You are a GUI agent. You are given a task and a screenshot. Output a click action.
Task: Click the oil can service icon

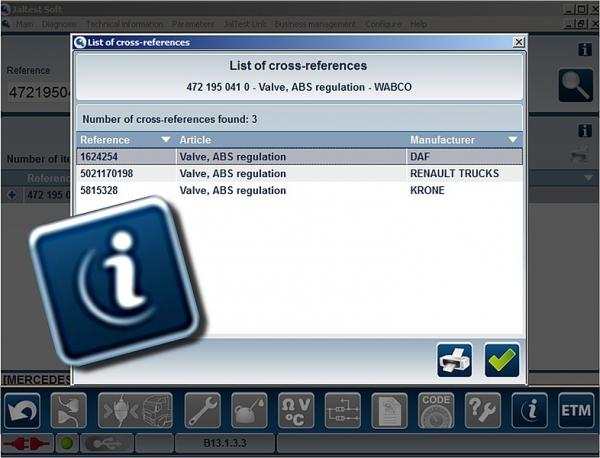[x=249, y=411]
